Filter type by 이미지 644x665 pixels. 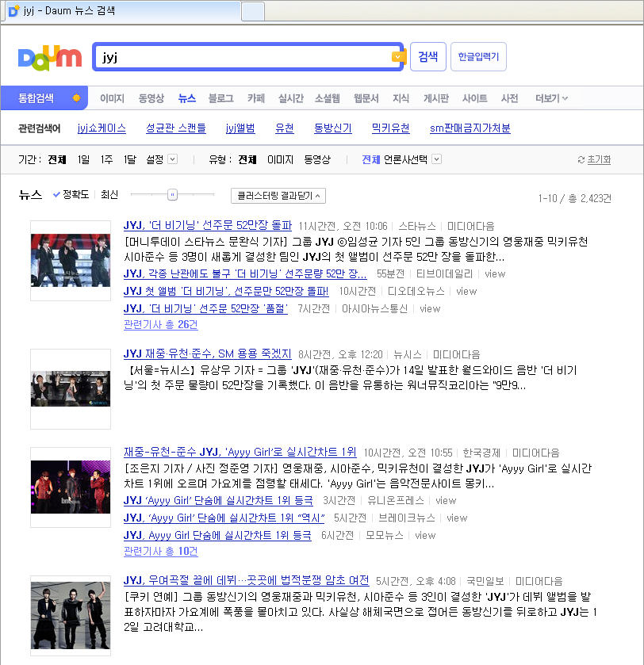[x=280, y=159]
